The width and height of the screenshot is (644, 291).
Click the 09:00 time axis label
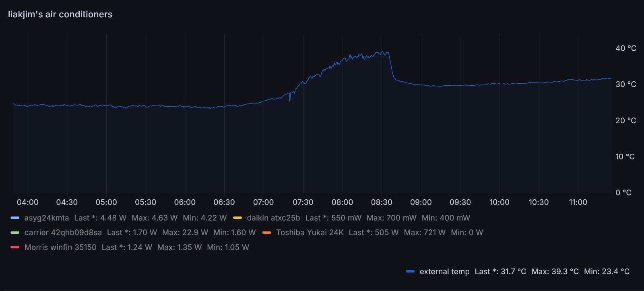pos(421,202)
